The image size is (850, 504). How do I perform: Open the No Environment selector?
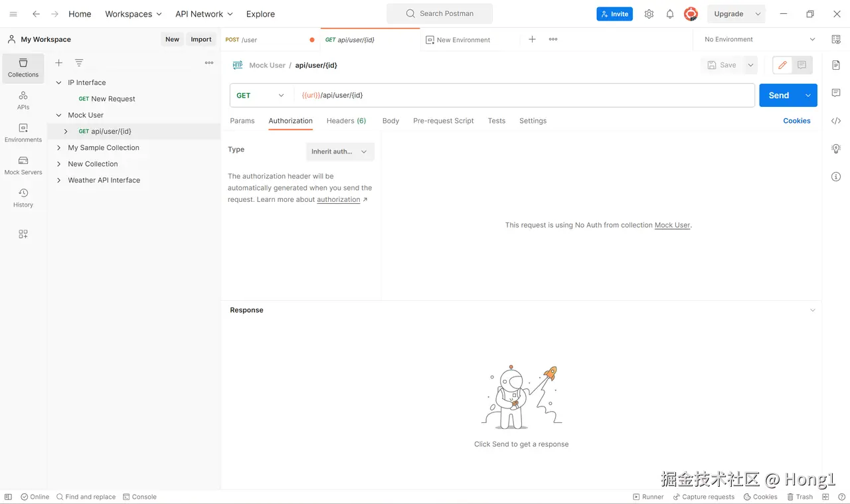[760, 39]
